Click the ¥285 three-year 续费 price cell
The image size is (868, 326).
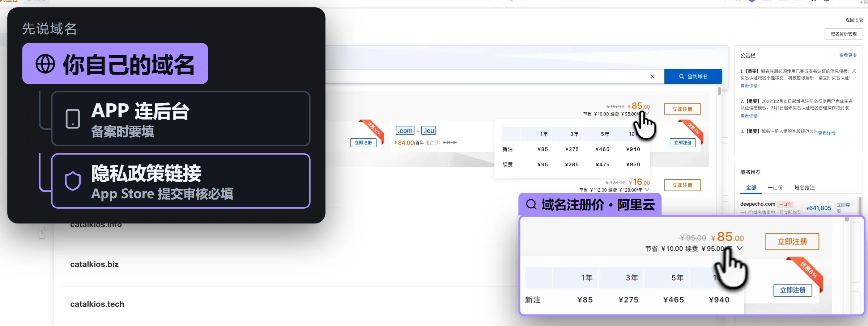(x=572, y=164)
